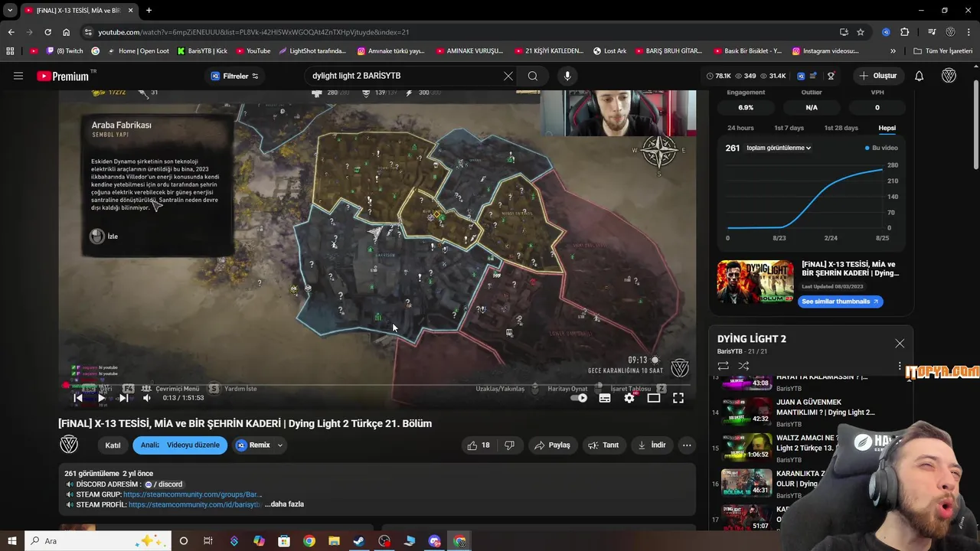This screenshot has width=980, height=551.
Task: Open the YouTube guide hamburger menu
Action: [x=18, y=76]
